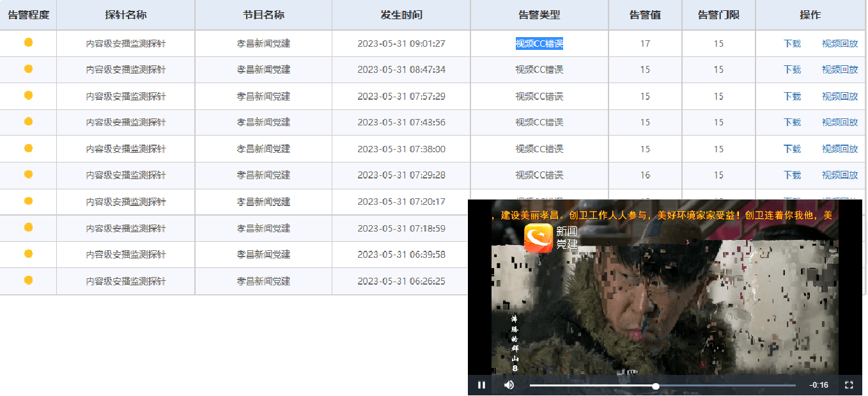
Task: Click the 告警类型 column header
Action: (x=539, y=15)
